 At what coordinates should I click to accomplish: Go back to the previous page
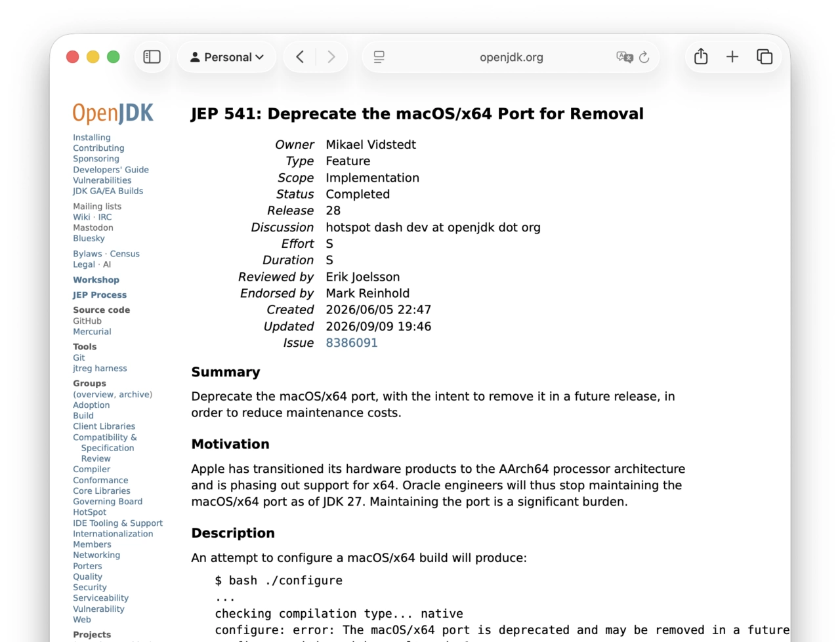coord(300,57)
